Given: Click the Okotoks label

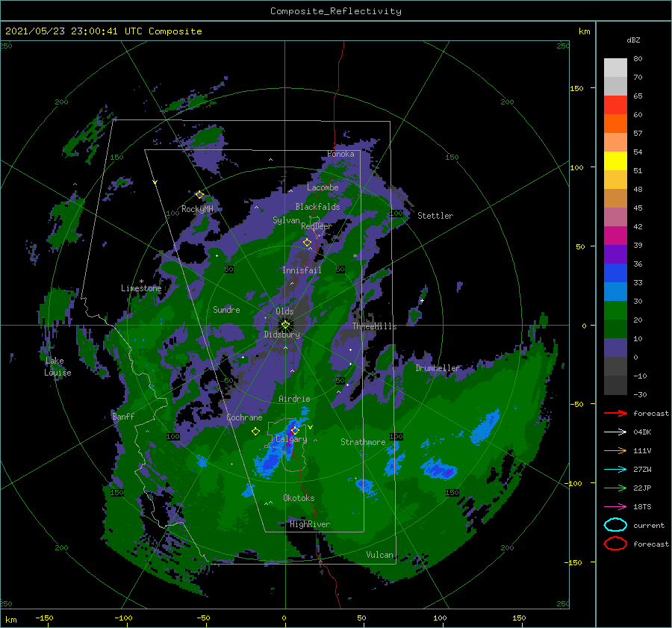Looking at the screenshot, I should [x=299, y=497].
